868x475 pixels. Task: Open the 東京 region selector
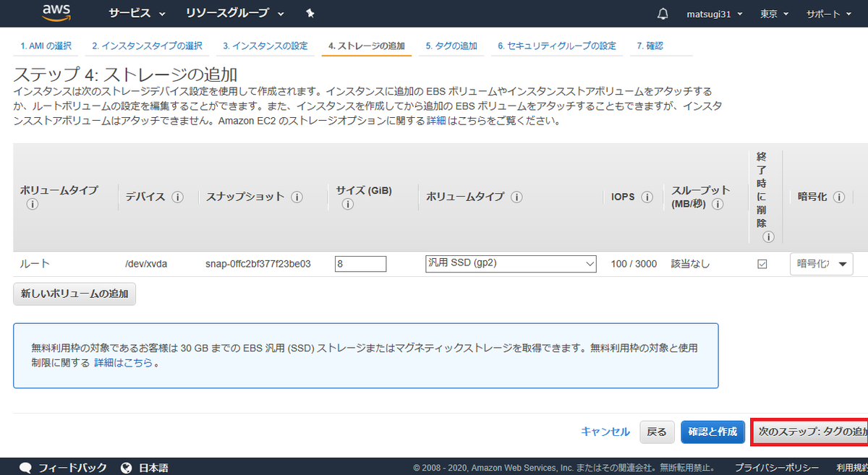point(775,14)
